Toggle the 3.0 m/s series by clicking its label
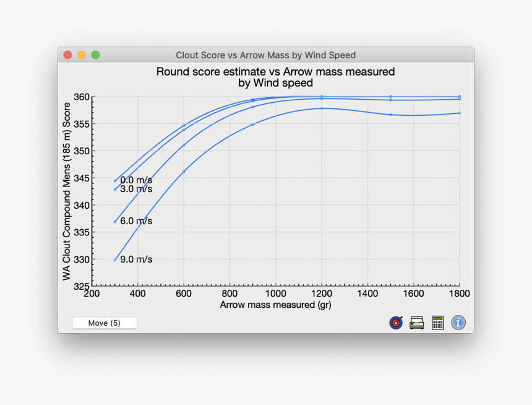This screenshot has width=532, height=405. 137,189
